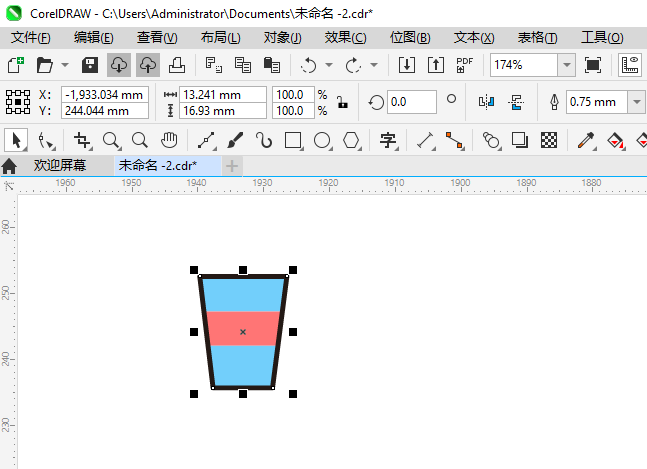
Task: Select the Pan hand tool
Action: click(169, 140)
